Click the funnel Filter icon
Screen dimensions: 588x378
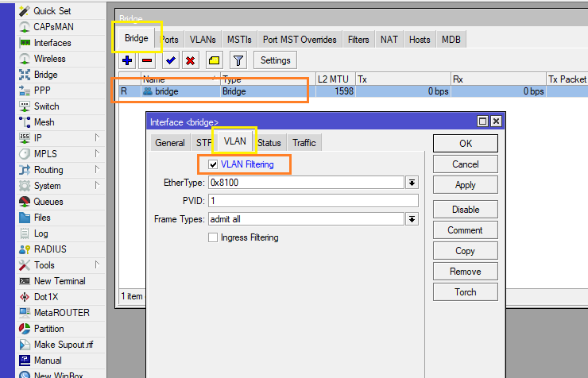click(237, 60)
